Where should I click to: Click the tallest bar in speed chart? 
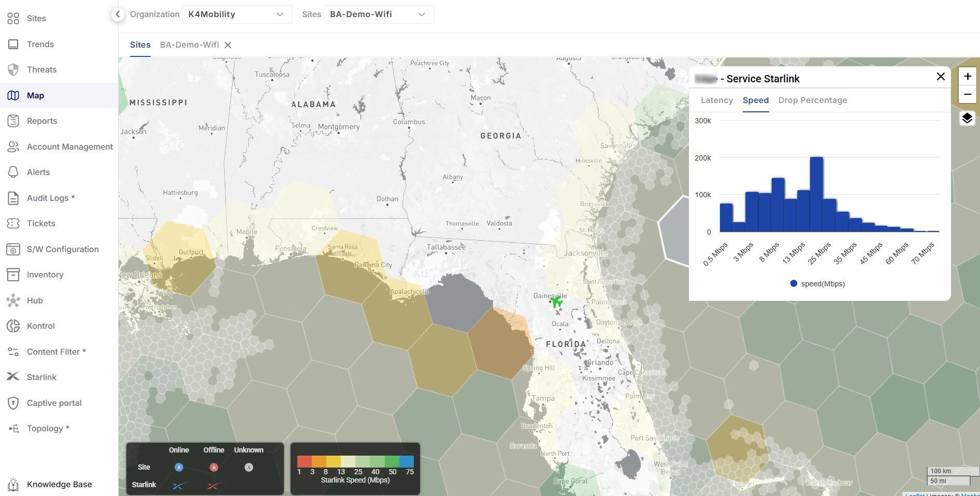coord(816,194)
